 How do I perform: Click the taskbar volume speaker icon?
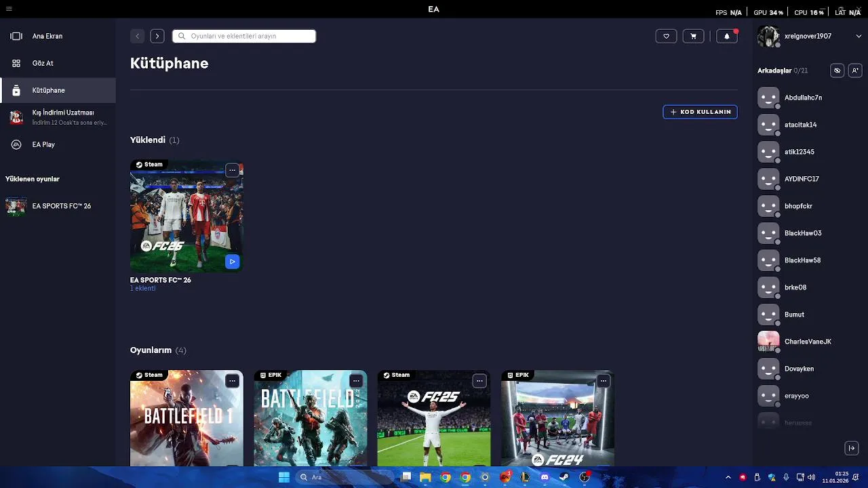coord(812,477)
